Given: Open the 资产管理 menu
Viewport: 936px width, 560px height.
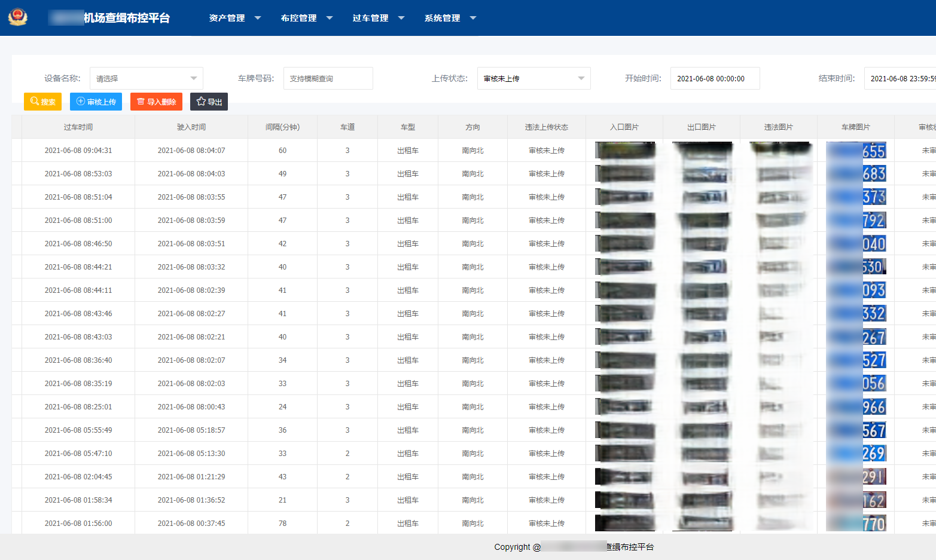Looking at the screenshot, I should pyautogui.click(x=227, y=18).
